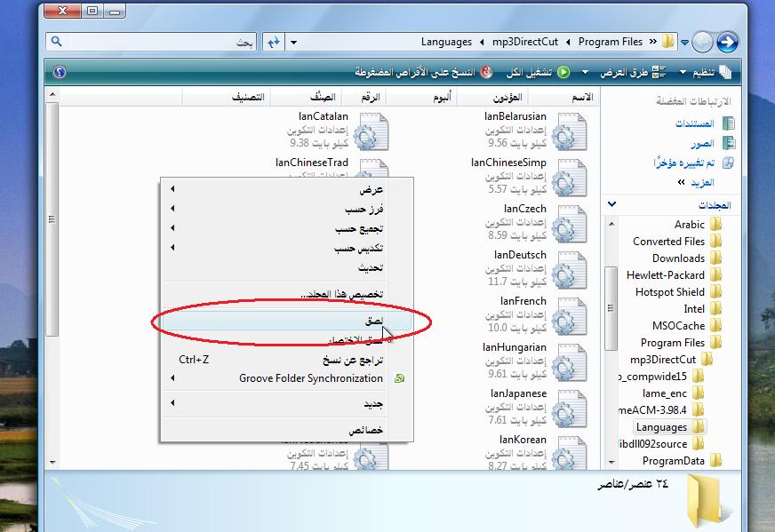Open the Views (طرق العرض) dropdown arrow

[x=587, y=72]
